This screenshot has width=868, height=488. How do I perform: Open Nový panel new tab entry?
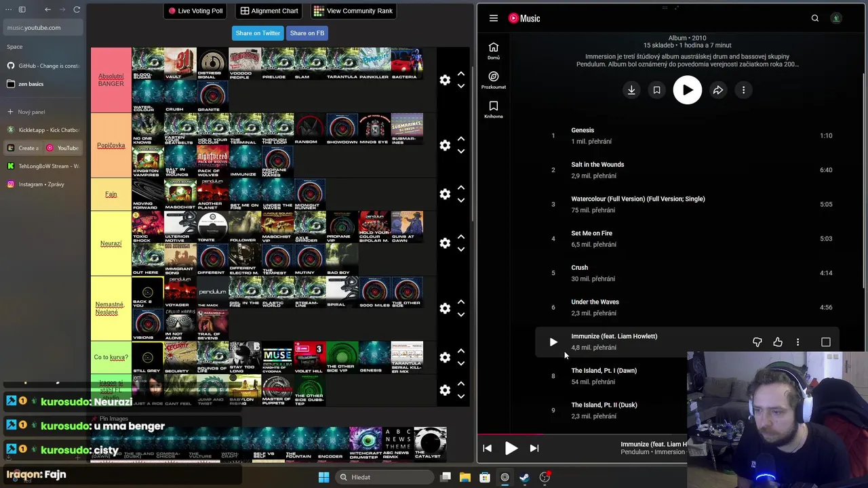coord(43,112)
